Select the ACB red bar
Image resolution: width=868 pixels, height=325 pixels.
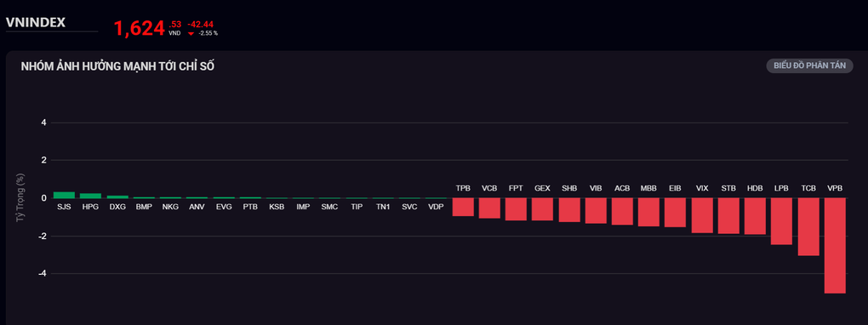tap(622, 211)
